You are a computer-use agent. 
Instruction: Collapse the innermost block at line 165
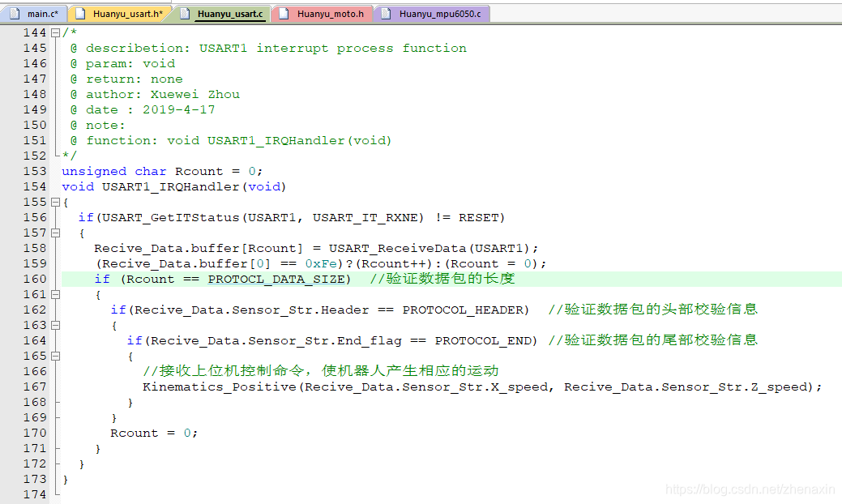point(55,357)
